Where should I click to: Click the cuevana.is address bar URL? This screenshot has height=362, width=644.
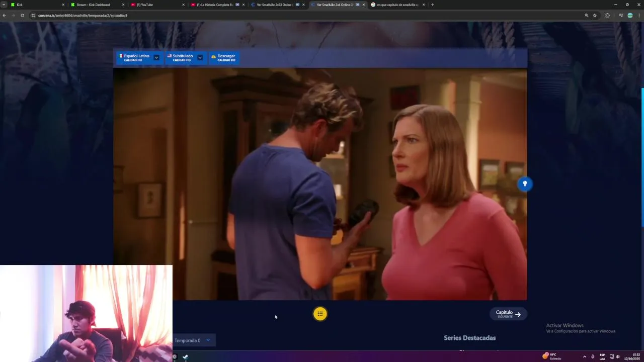(83, 16)
